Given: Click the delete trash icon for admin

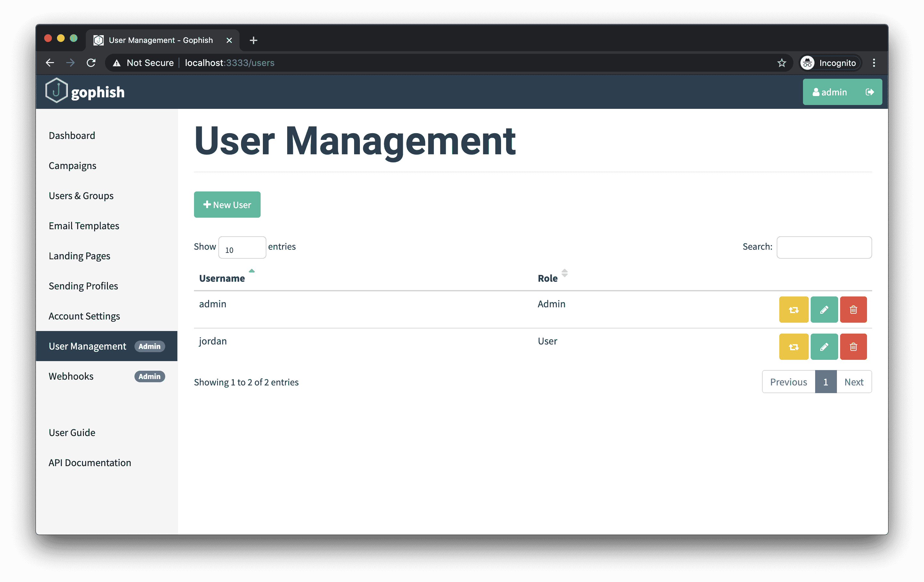Looking at the screenshot, I should point(853,310).
